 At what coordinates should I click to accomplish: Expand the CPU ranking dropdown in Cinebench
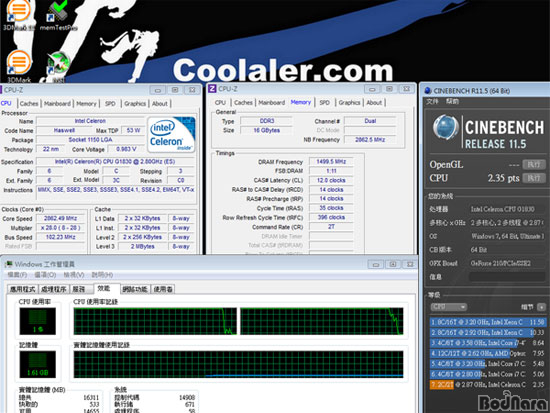[449, 307]
